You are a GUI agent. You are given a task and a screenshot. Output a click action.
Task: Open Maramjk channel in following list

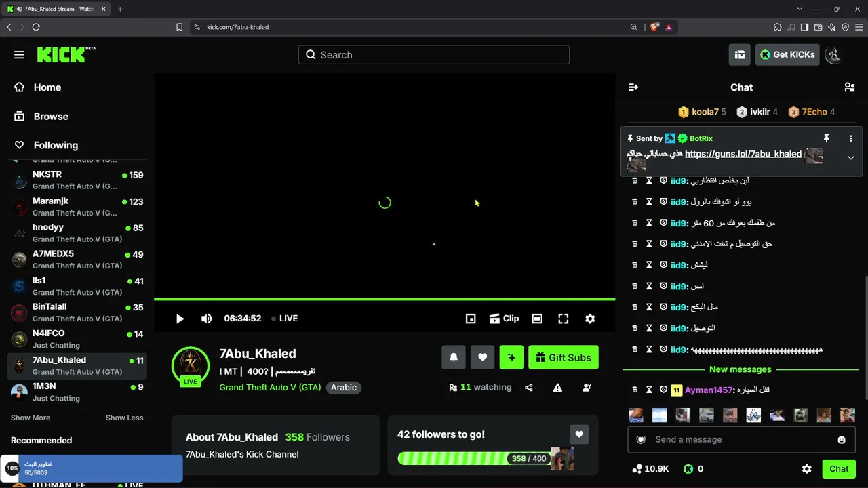click(x=77, y=207)
